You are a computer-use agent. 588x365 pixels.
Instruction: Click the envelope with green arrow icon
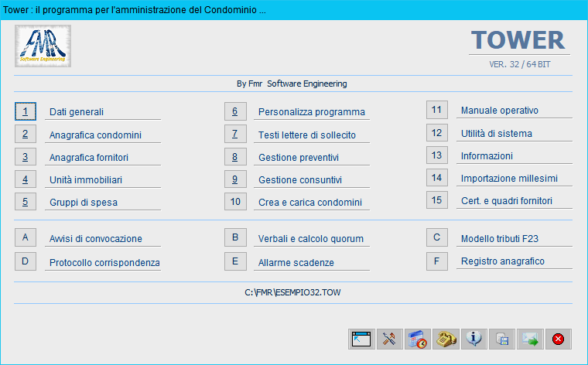coord(530,339)
